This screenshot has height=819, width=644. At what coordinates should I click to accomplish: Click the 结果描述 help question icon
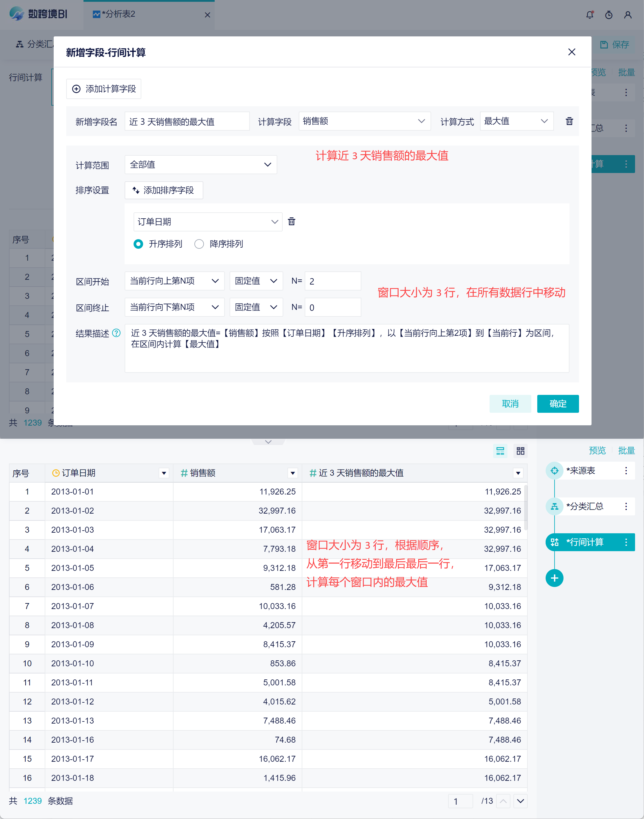point(117,333)
